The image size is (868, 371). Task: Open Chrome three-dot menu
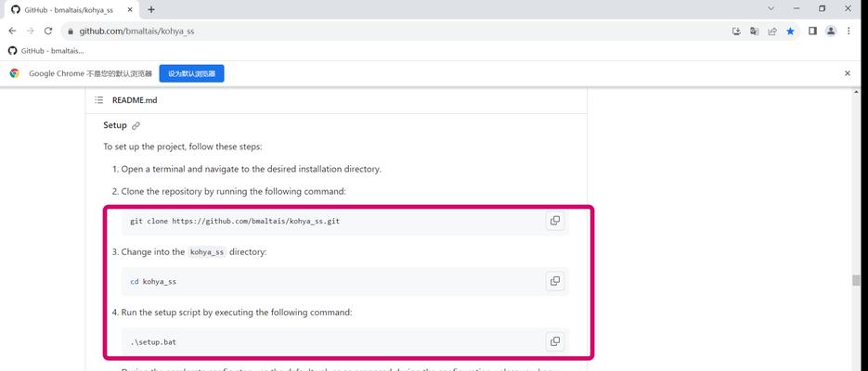[x=849, y=32]
